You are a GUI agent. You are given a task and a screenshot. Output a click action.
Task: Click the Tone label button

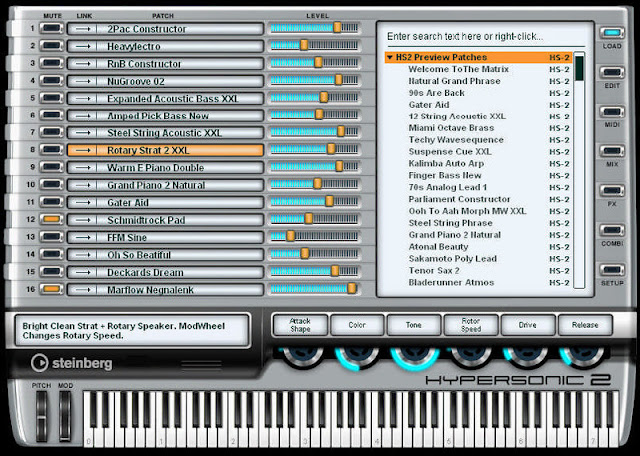[413, 325]
